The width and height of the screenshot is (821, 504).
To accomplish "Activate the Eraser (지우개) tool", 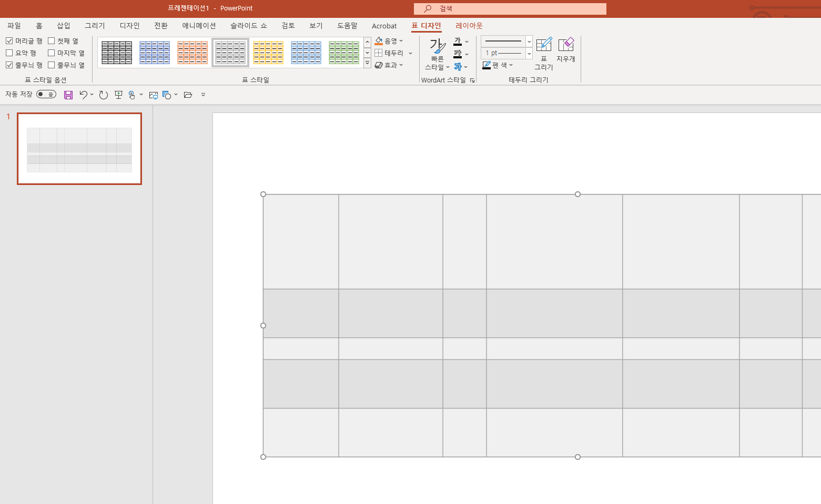I will tap(566, 50).
